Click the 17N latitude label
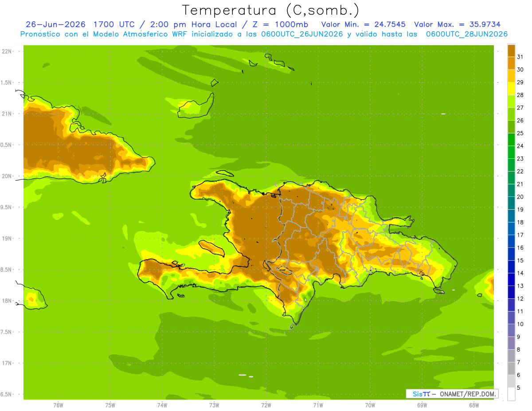 7,363
